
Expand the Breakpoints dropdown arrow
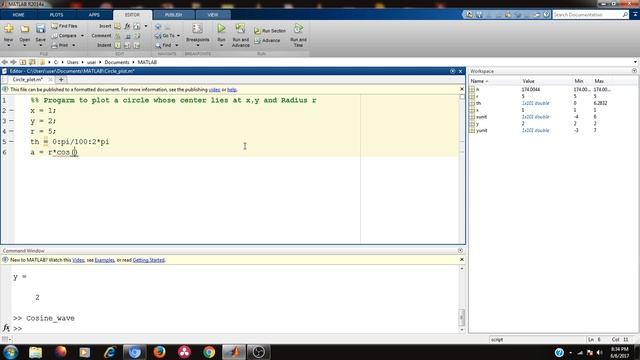coord(198,45)
